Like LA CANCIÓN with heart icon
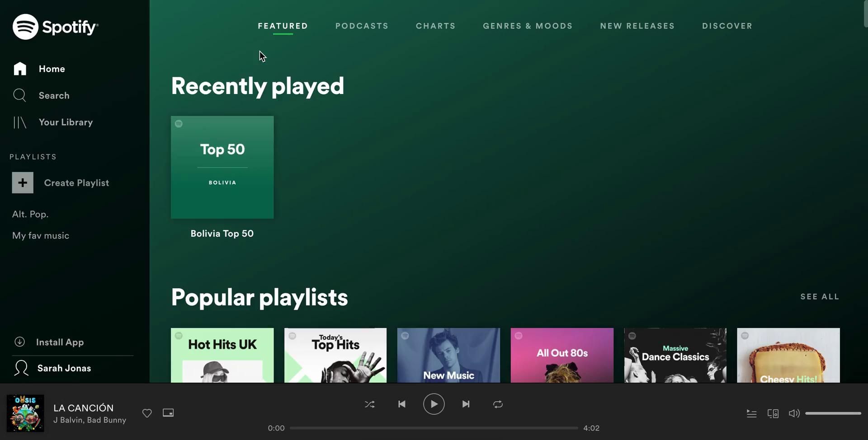Screen dimensions: 868x440 tap(147, 413)
